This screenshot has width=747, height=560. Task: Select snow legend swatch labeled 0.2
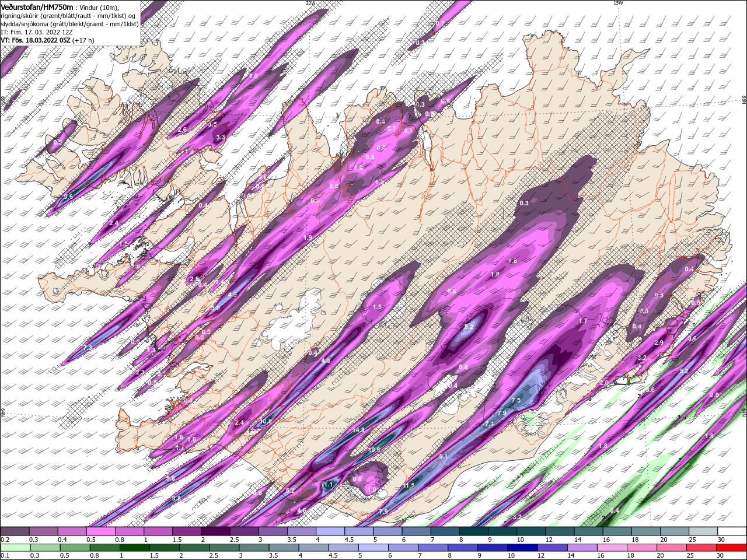(15, 531)
